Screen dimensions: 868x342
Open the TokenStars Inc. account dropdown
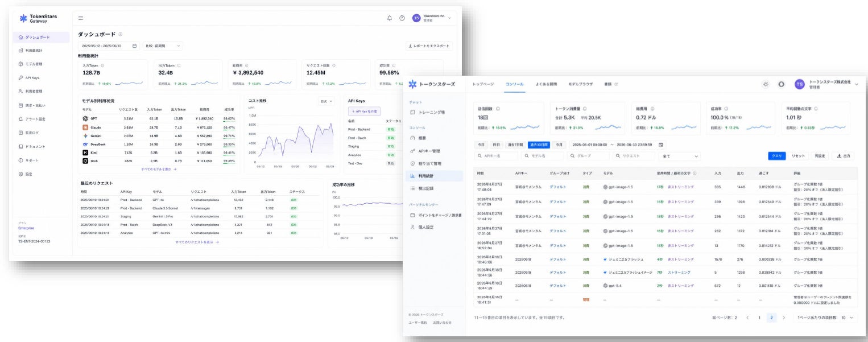click(x=432, y=18)
